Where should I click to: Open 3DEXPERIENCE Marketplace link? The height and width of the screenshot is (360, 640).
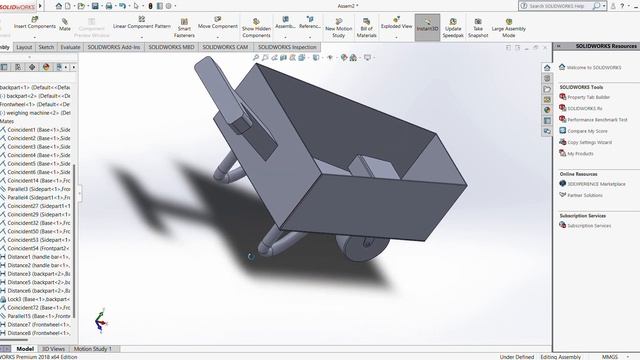tap(596, 184)
